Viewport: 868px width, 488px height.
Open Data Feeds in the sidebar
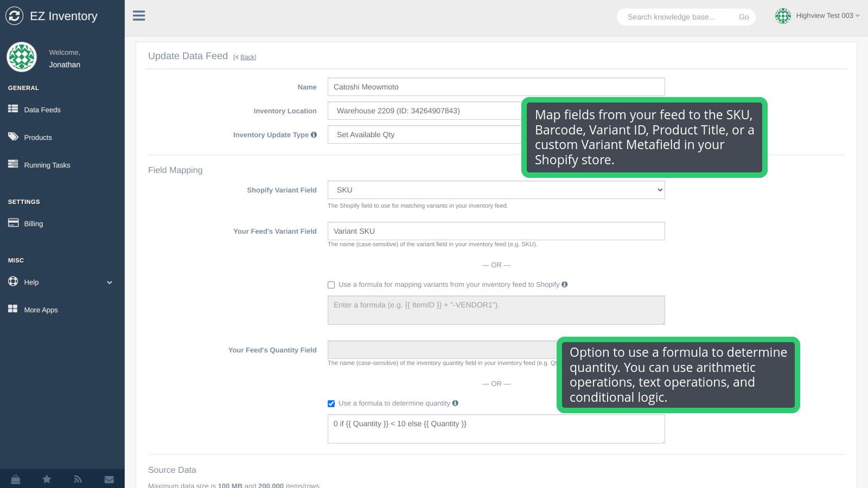42,110
